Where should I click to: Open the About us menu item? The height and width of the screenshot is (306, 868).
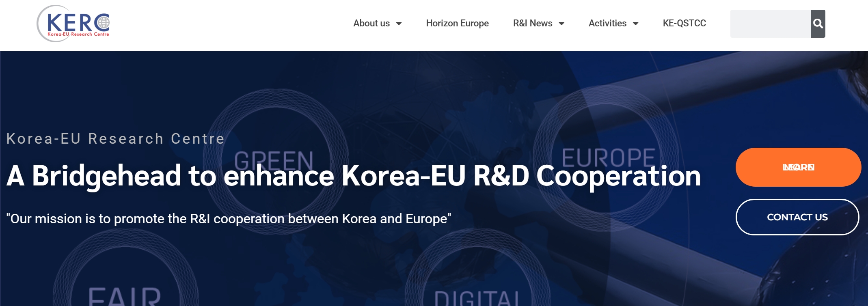click(x=371, y=24)
